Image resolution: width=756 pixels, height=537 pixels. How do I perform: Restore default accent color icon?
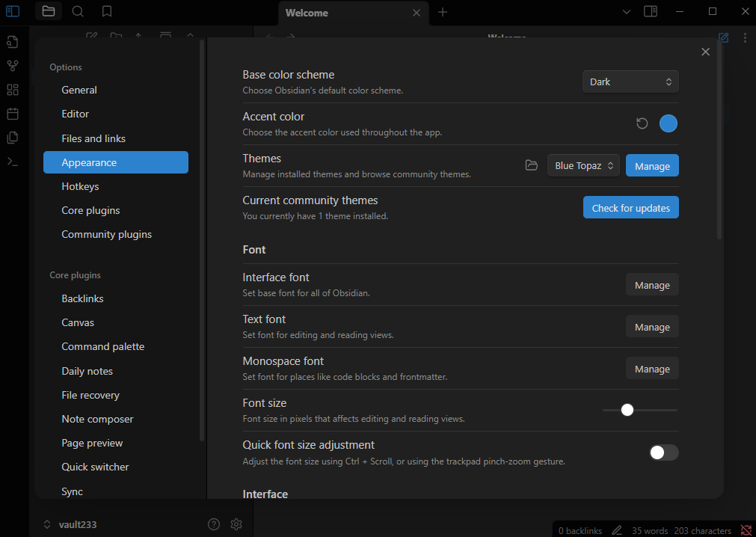642,123
